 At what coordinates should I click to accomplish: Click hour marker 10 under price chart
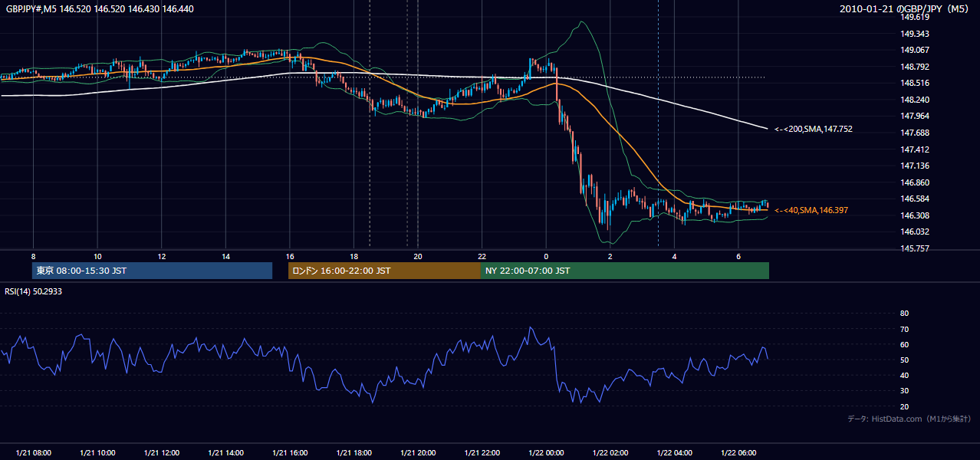click(97, 256)
